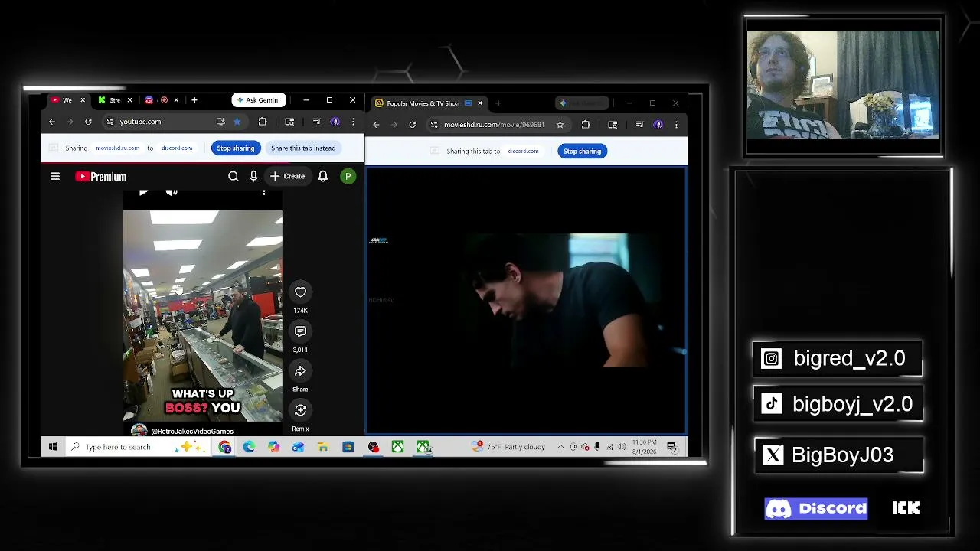
Task: Open Chrome three-dot menu in YouTube window
Action: [353, 122]
